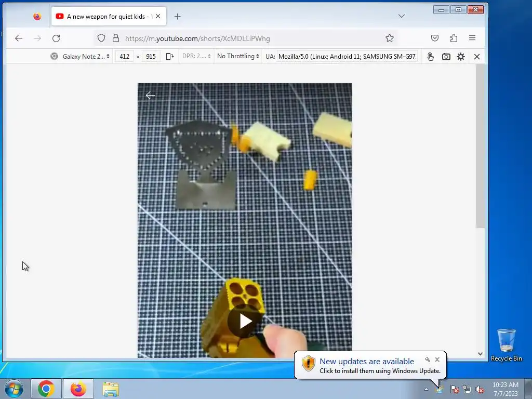Reload the YouTube page
The image size is (532, 399).
pos(56,38)
